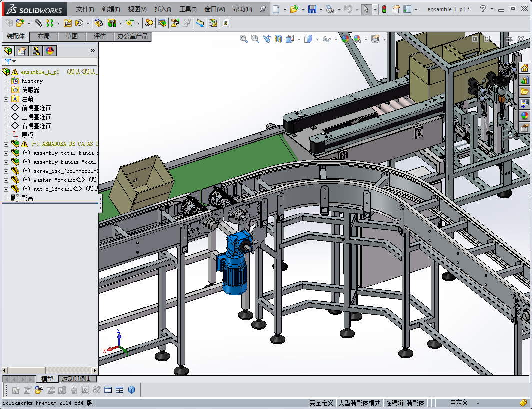Click the Appearances color ball in the right pane
Viewport: 532px width, 409px height.
click(x=524, y=116)
